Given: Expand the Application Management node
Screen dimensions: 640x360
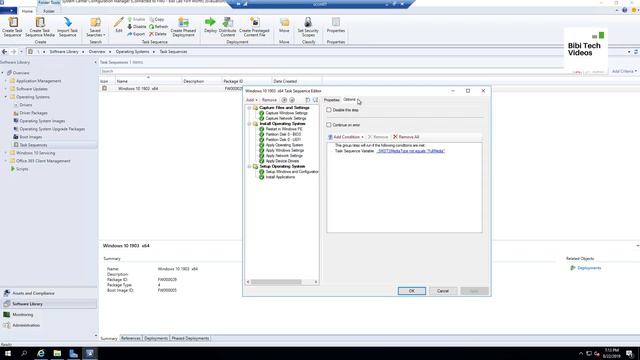Looking at the screenshot, I should pyautogui.click(x=6, y=81).
